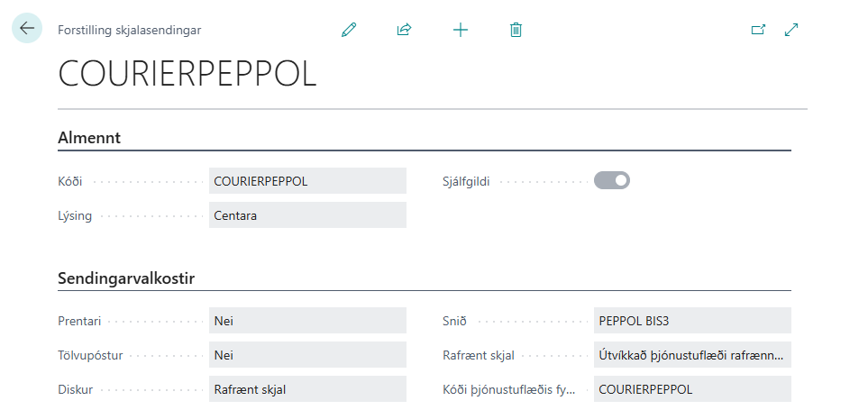
Task: Click the Kóði field COURIERPEPPOL
Action: tap(307, 181)
